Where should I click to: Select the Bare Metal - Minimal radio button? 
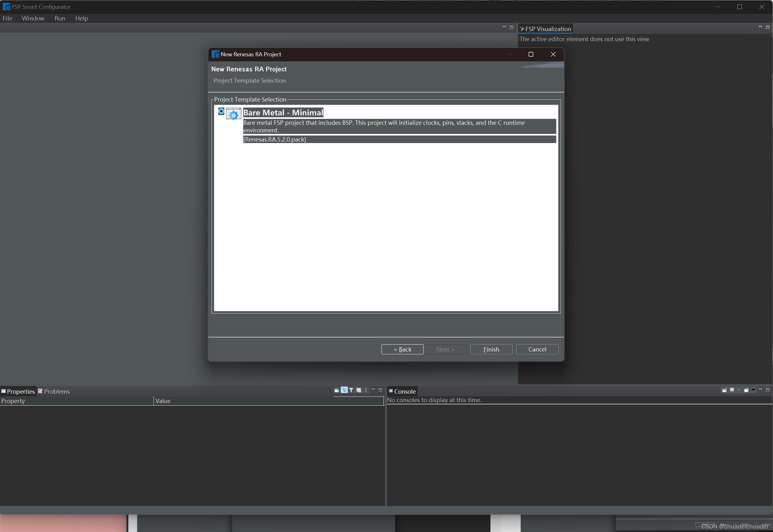(x=221, y=111)
